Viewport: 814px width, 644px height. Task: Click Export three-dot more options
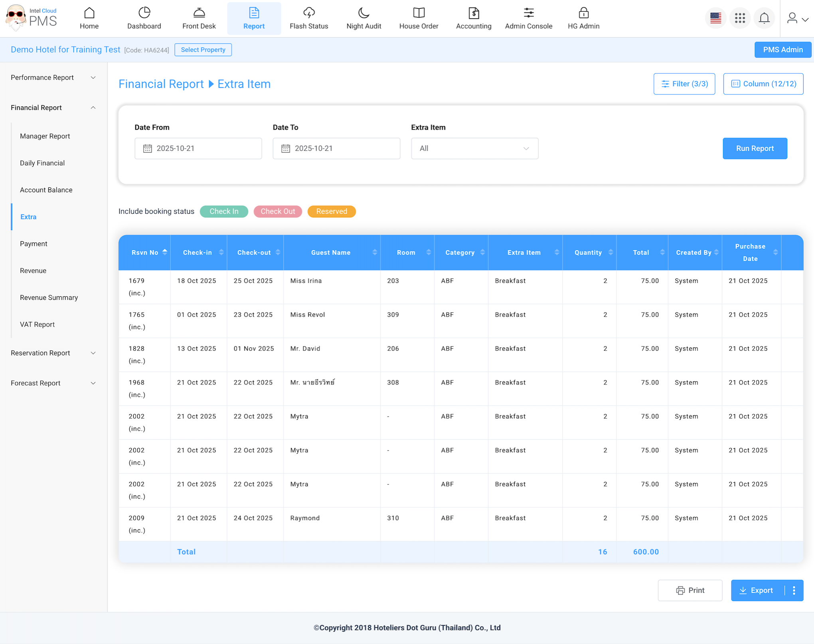pos(794,590)
